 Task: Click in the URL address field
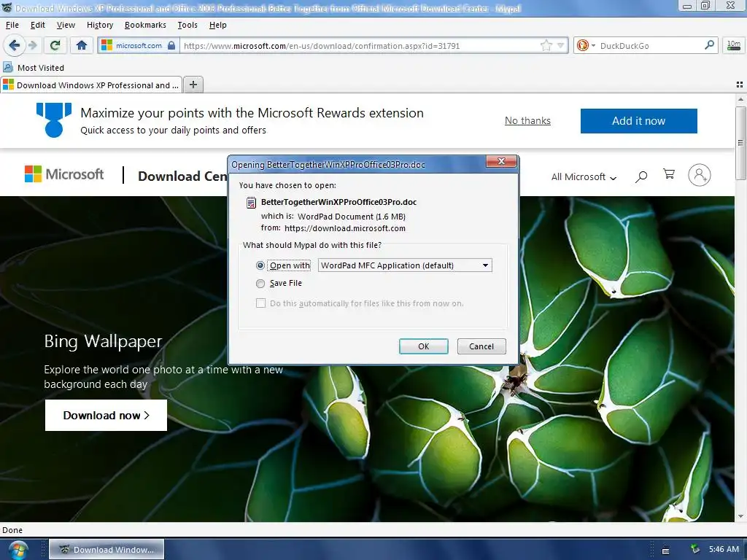point(360,46)
